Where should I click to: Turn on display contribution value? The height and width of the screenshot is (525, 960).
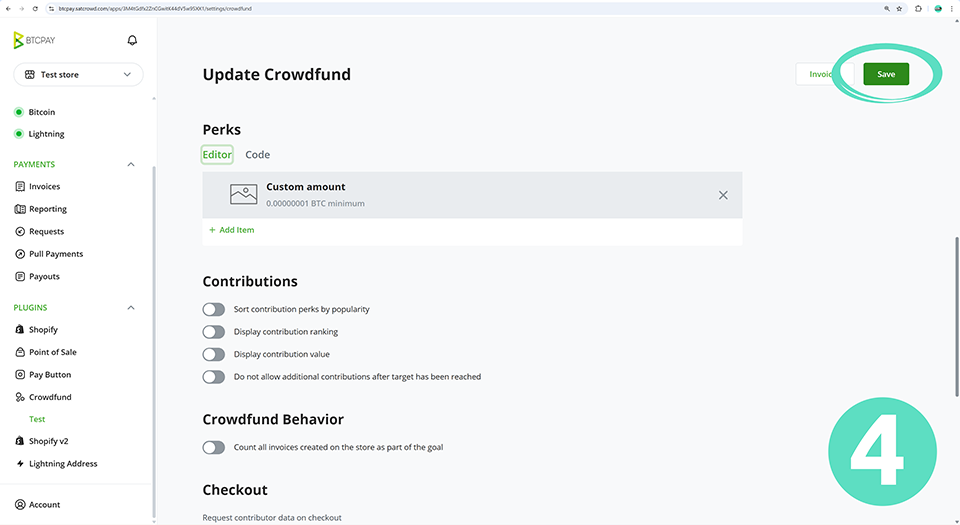pyautogui.click(x=214, y=354)
